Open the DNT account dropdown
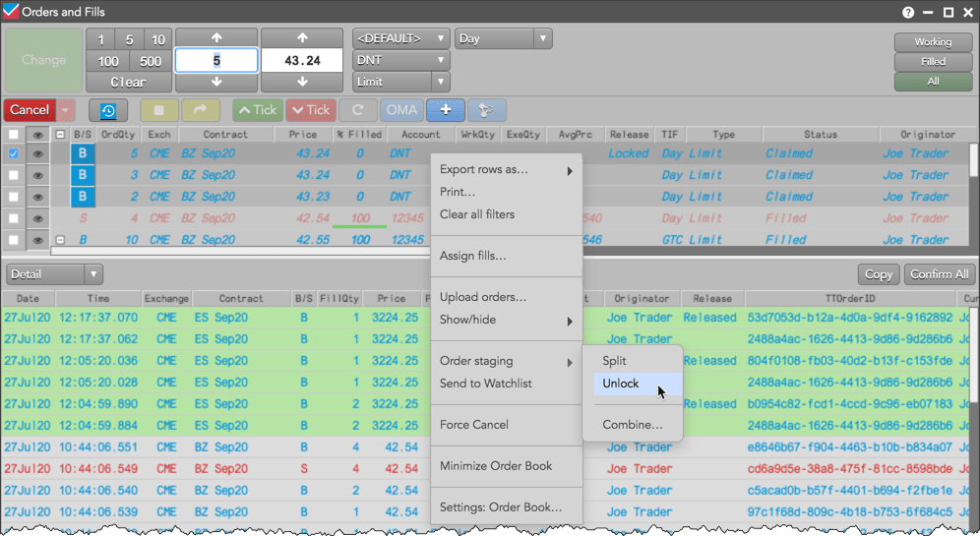This screenshot has width=980, height=536. (400, 61)
